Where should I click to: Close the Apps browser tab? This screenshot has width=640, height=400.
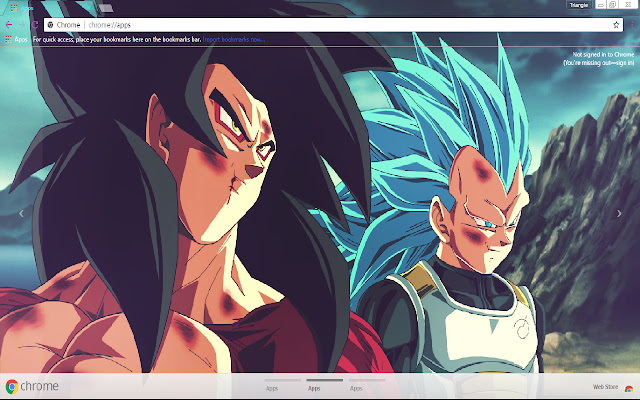tap(88, 8)
